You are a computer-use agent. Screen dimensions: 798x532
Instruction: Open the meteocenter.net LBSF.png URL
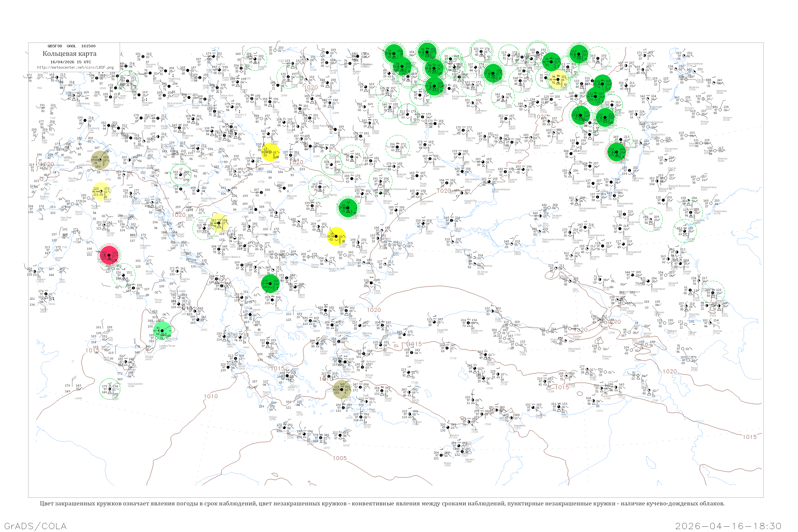[x=75, y=67]
